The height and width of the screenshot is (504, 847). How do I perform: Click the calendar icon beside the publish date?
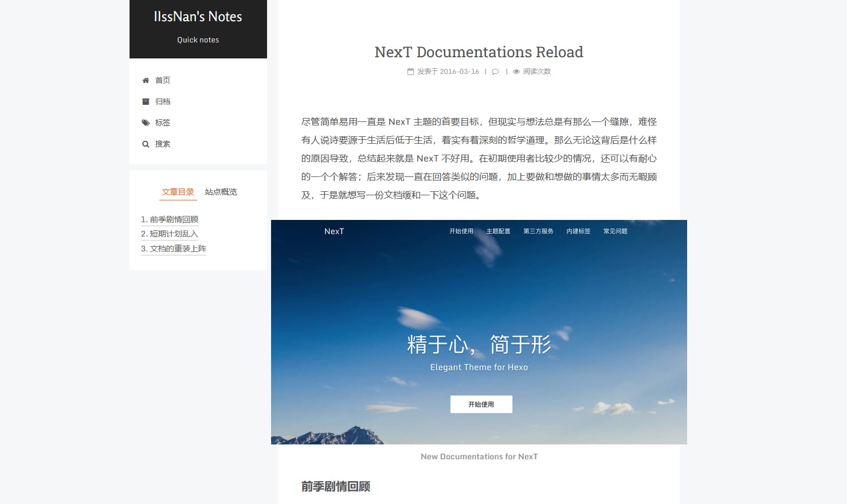[x=410, y=71]
